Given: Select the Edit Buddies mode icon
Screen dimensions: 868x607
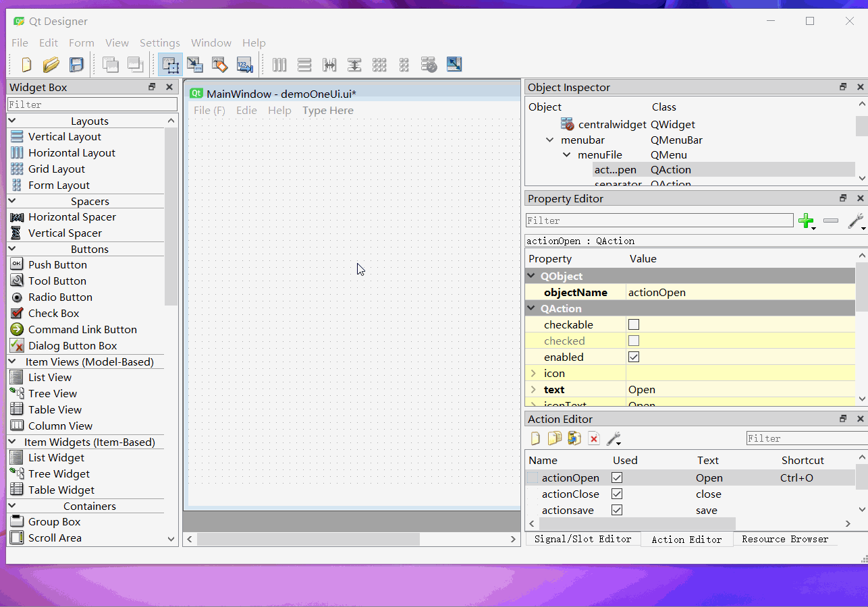Looking at the screenshot, I should (219, 65).
